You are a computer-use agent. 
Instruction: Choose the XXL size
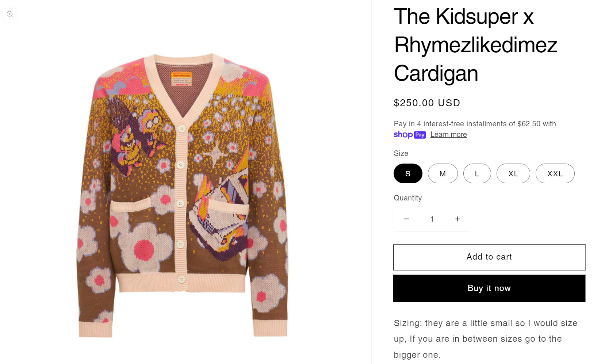coord(555,174)
